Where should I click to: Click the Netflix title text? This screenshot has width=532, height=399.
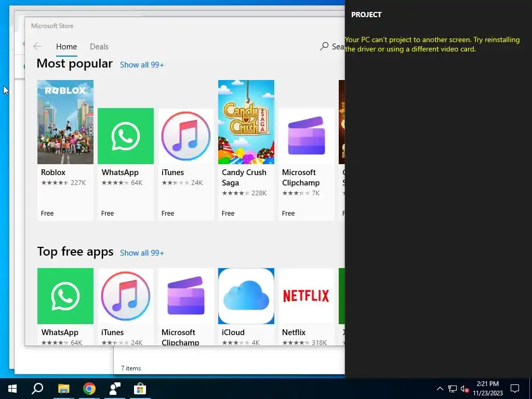[x=294, y=332]
